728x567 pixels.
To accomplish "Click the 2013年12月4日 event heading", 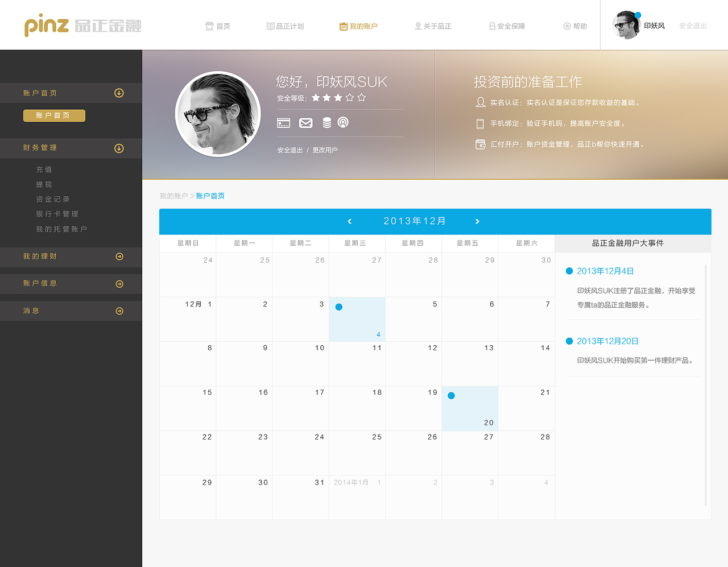I will click(x=605, y=271).
